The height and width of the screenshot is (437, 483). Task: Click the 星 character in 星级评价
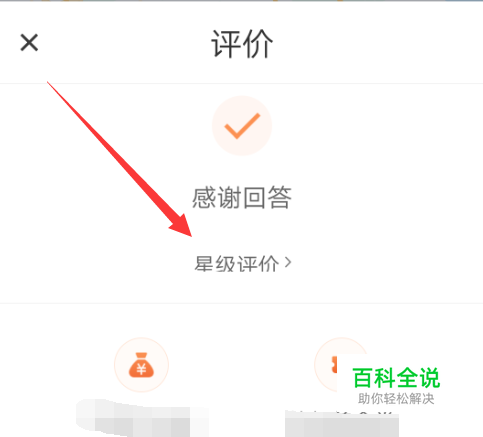(204, 264)
